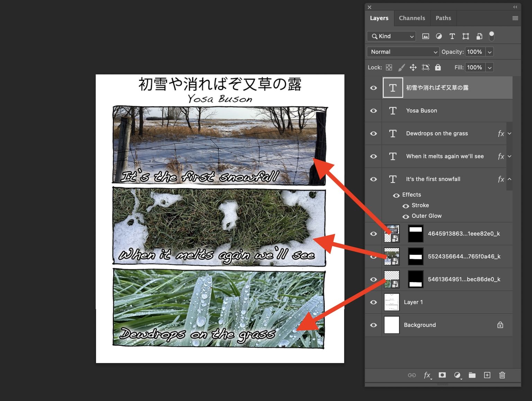Lock all padlock icon
The image size is (532, 401).
click(x=438, y=67)
